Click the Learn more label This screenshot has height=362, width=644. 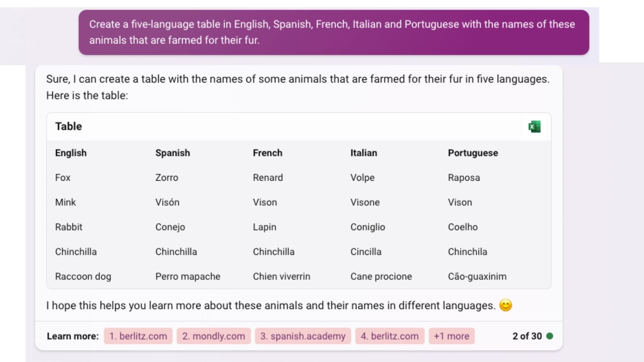(73, 336)
